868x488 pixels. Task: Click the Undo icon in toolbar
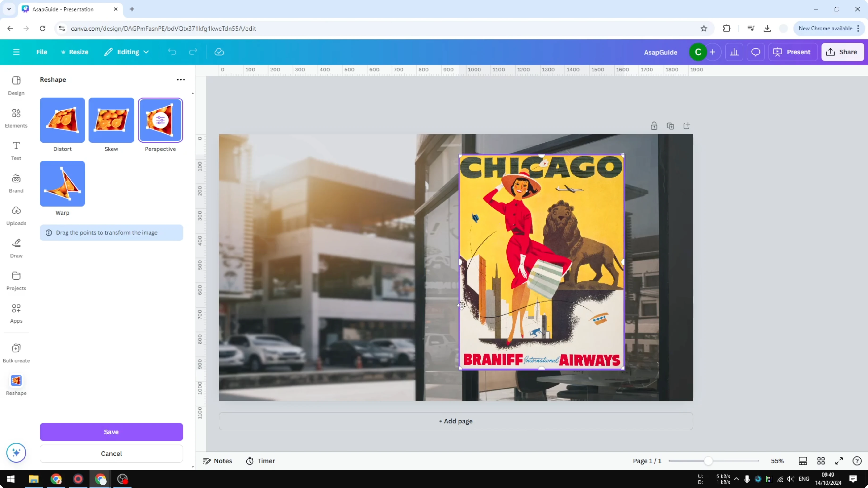(x=172, y=52)
